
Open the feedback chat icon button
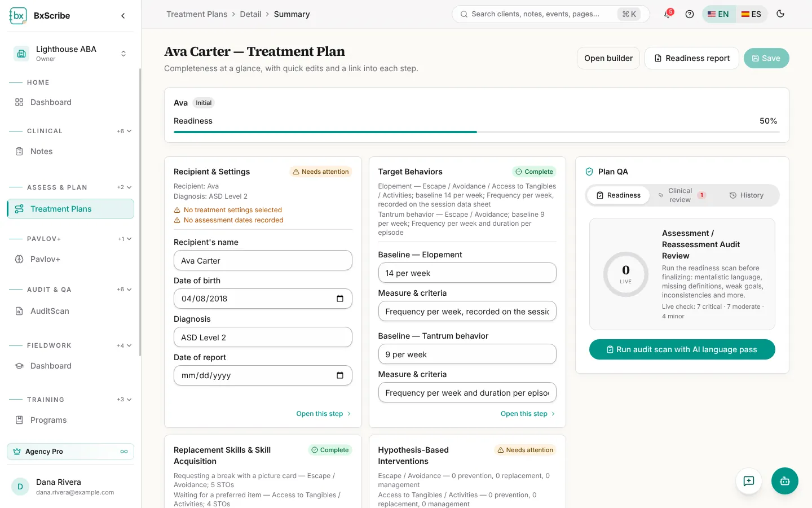pyautogui.click(x=749, y=481)
